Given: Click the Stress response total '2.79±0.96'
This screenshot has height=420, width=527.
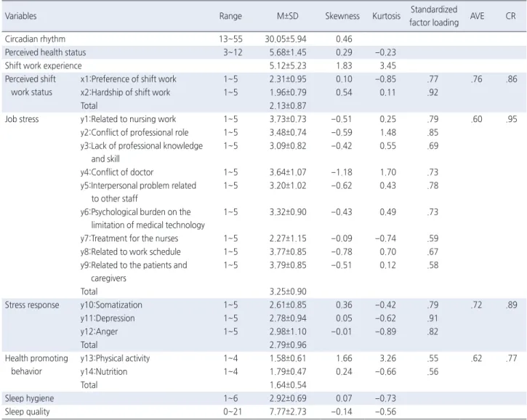Looking at the screenshot, I should coord(288,344).
